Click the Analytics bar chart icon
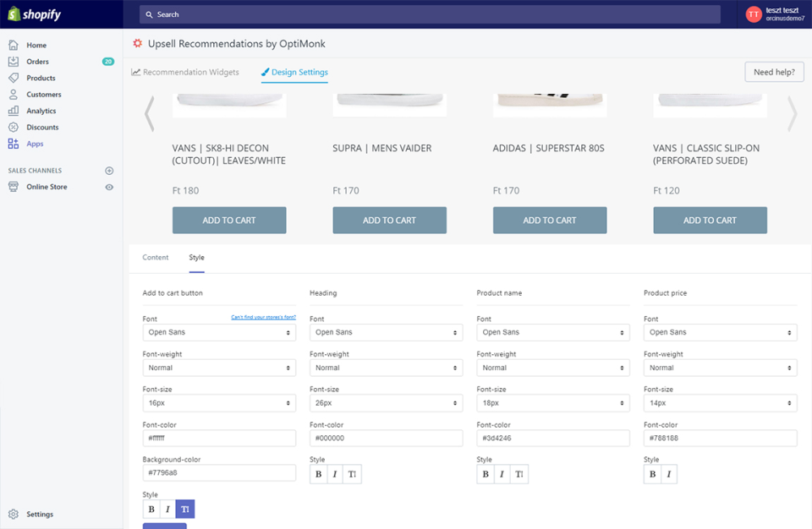Viewport: 812px width, 529px height. (14, 111)
